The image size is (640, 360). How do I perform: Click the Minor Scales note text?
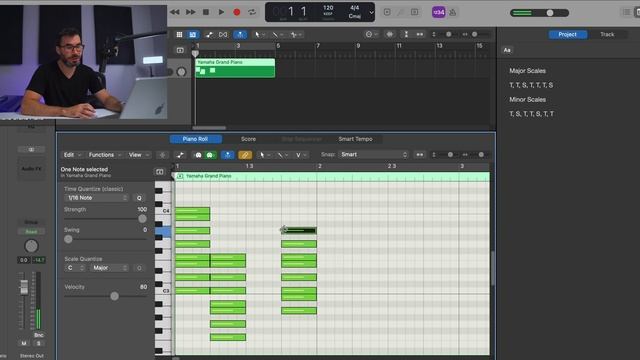coord(527,99)
